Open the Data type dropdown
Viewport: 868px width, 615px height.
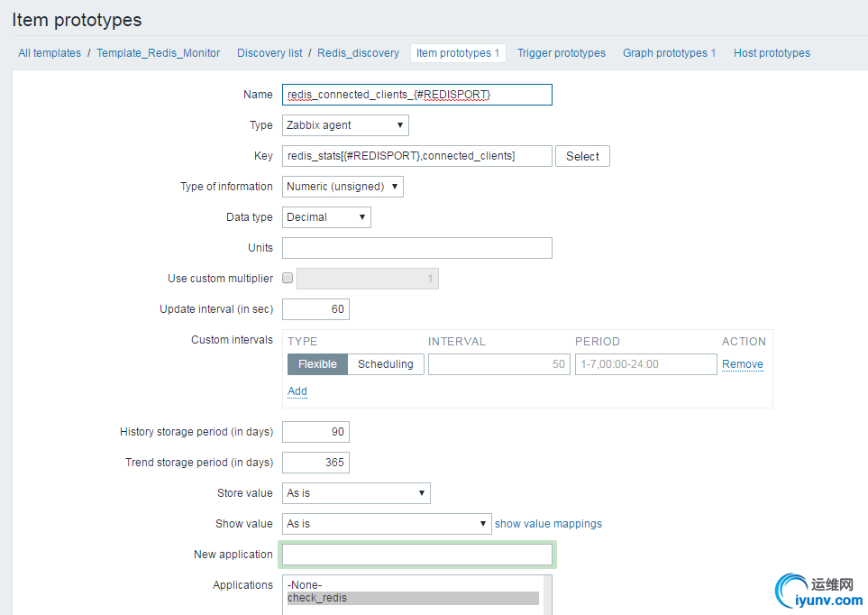click(326, 217)
